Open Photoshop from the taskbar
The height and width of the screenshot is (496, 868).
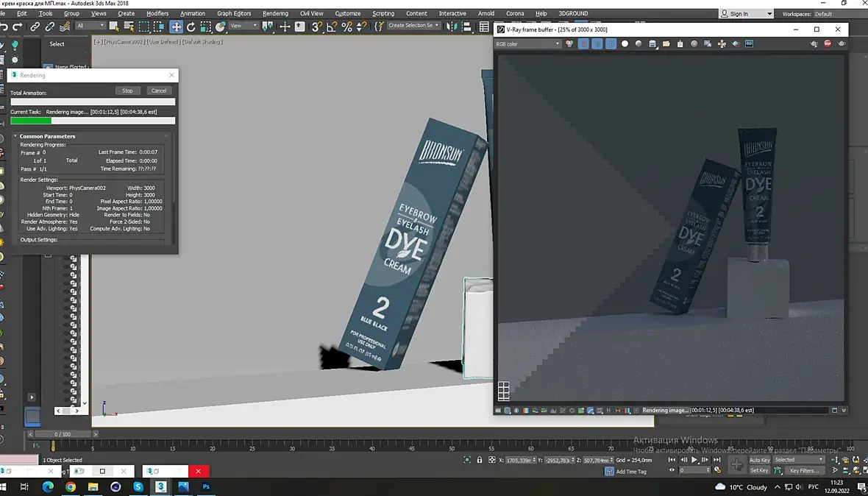click(x=206, y=487)
